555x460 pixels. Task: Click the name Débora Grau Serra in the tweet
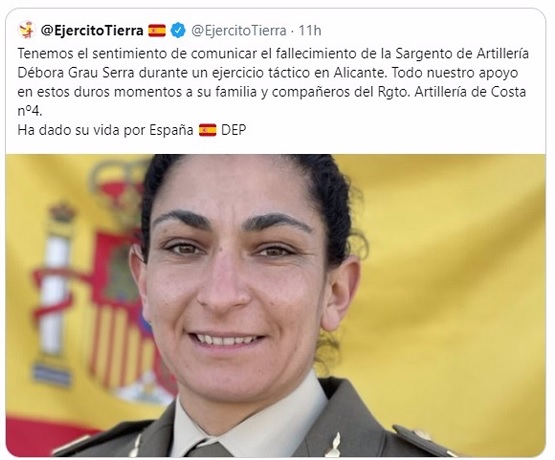(76, 73)
